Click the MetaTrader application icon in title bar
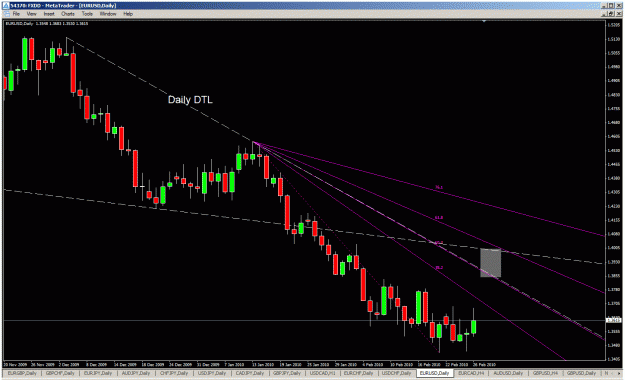625x380 pixels. tap(6, 6)
